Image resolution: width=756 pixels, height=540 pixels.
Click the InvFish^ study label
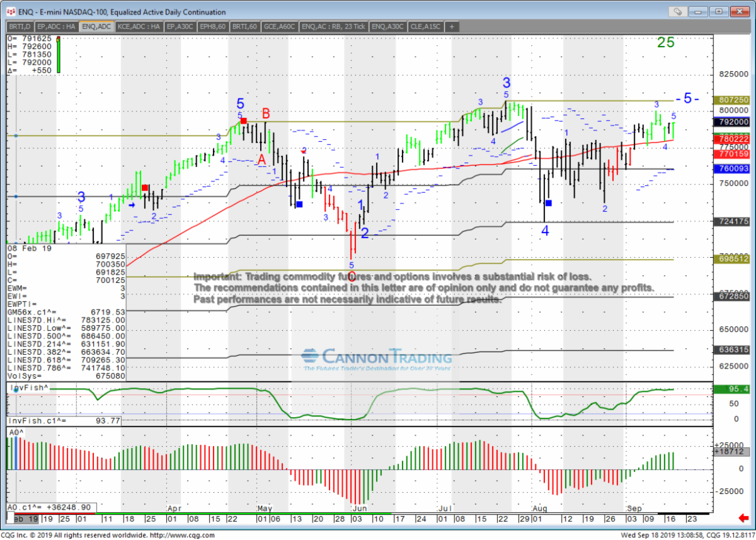pos(29,388)
